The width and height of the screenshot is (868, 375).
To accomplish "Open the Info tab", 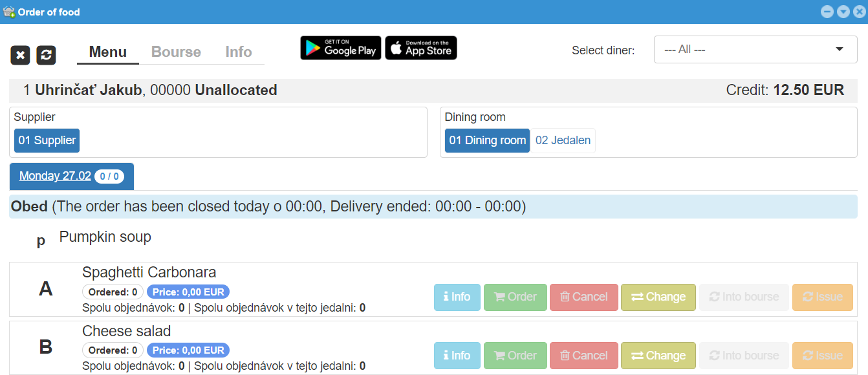I will coord(238,52).
